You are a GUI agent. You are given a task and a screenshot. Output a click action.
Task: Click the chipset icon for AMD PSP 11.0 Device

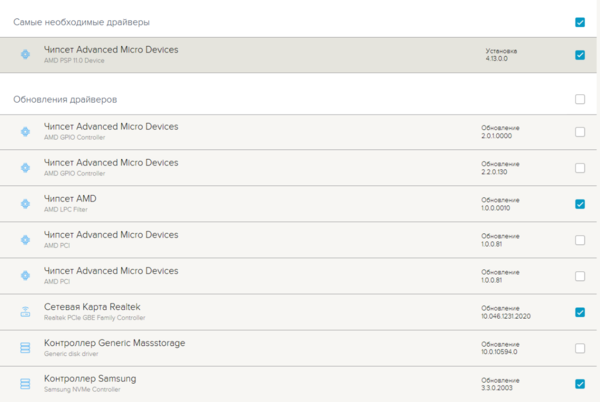(x=26, y=55)
